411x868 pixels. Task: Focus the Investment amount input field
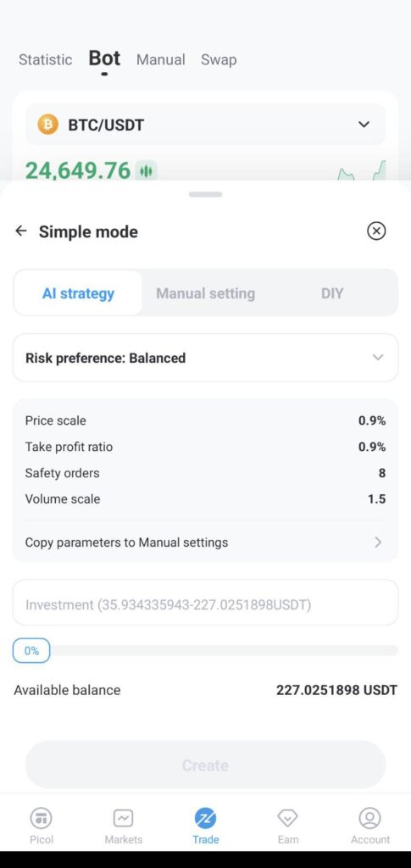coord(205,603)
